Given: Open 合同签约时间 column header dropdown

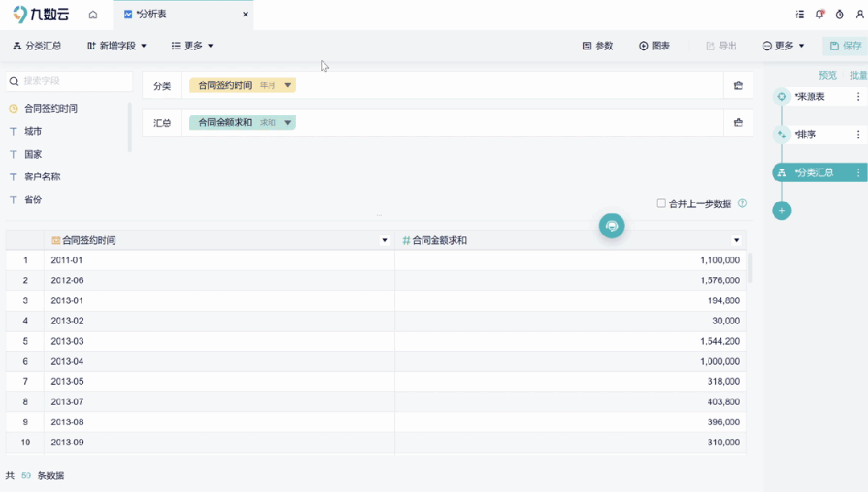Looking at the screenshot, I should click(385, 241).
